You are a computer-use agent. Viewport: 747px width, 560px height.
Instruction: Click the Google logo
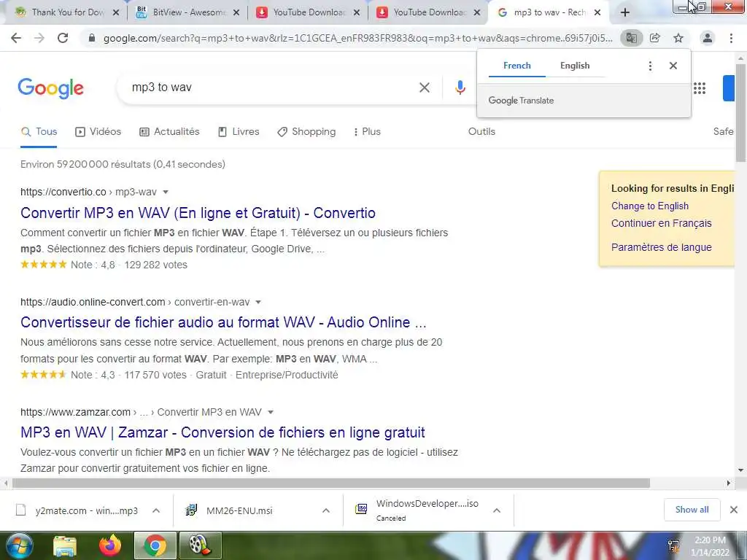click(x=50, y=88)
